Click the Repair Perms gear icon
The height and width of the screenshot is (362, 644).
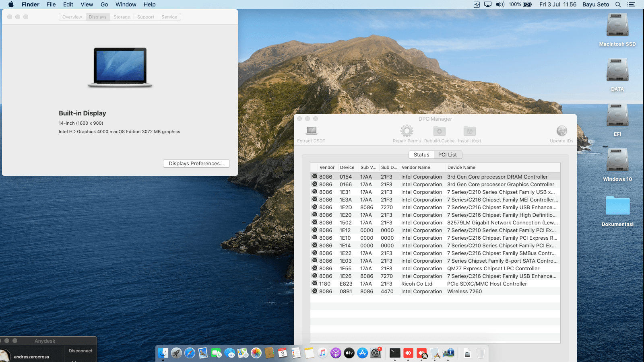(407, 131)
